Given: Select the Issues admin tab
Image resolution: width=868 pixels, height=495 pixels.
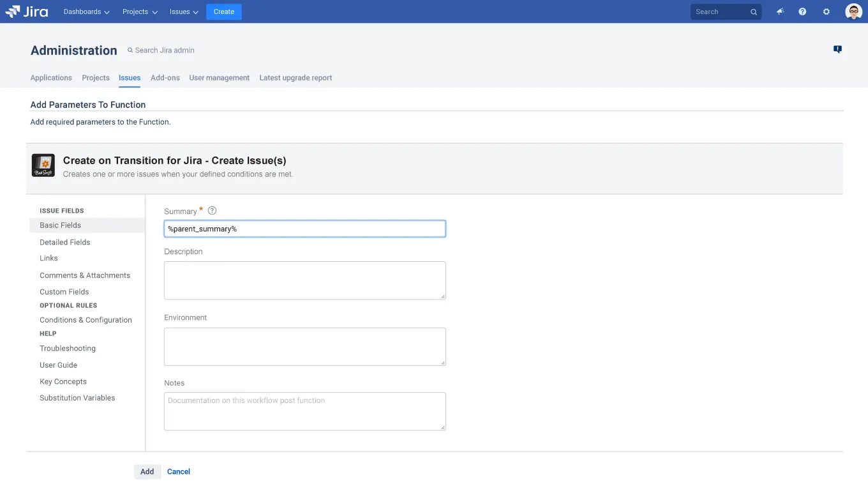Looking at the screenshot, I should 130,77.
